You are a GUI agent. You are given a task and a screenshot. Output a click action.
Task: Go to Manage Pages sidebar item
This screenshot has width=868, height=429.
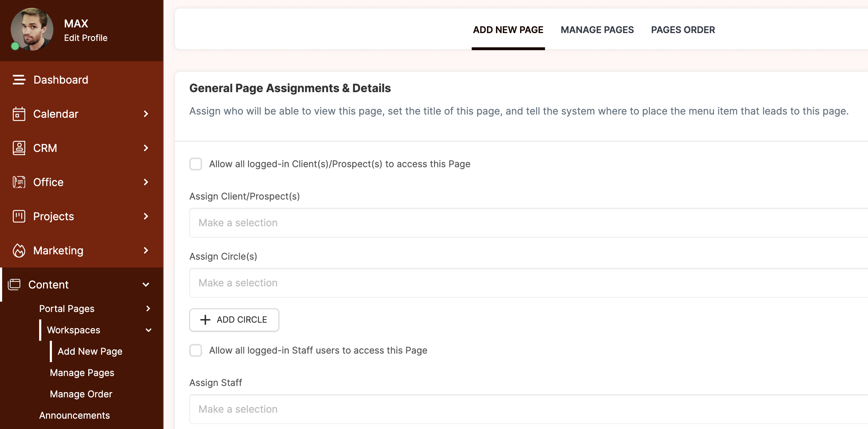(82, 373)
